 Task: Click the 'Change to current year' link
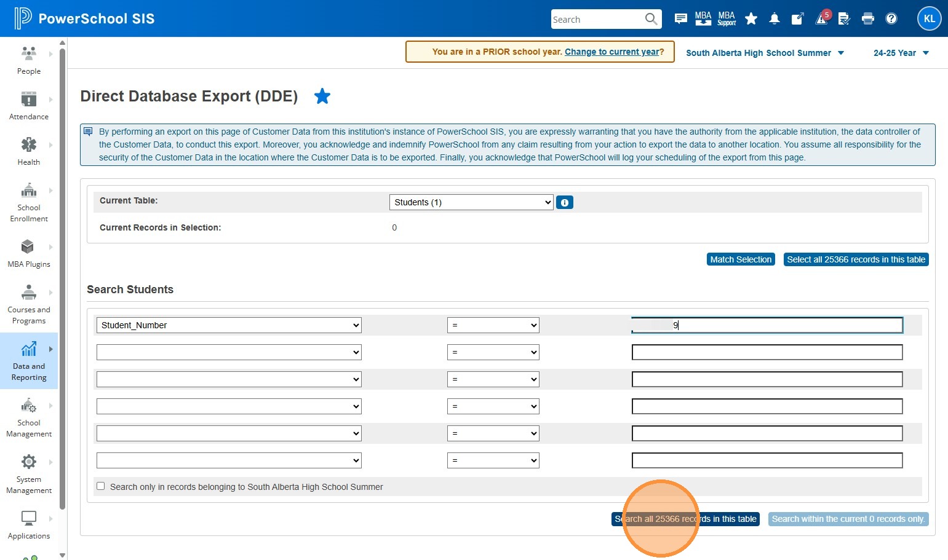[x=612, y=52]
